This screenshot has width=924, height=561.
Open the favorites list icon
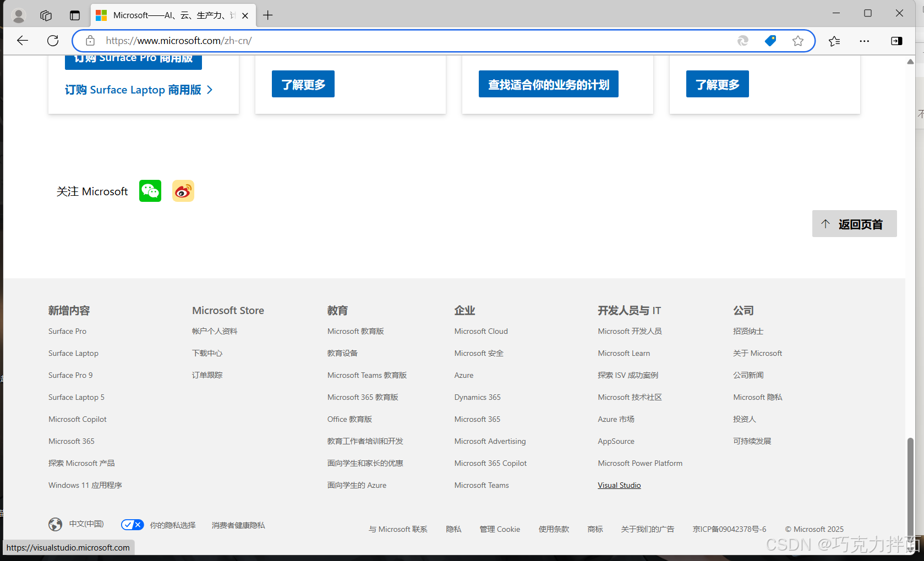pos(834,41)
